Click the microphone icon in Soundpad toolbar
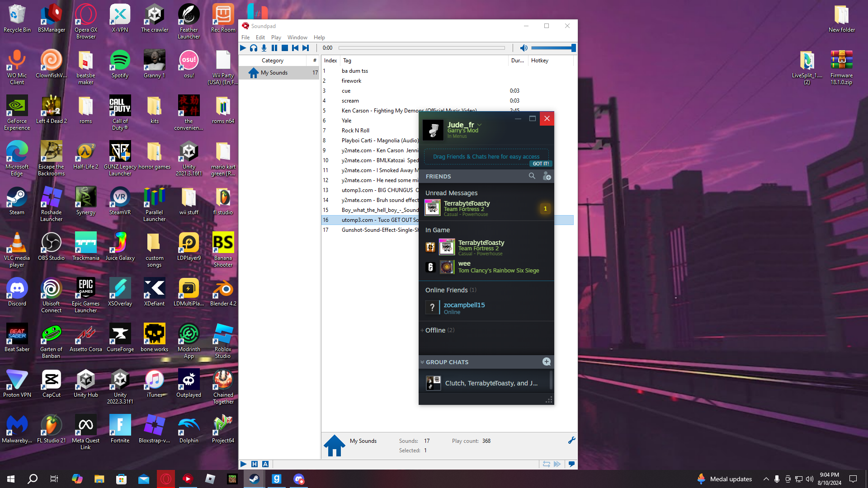This screenshot has width=868, height=488. click(x=264, y=48)
